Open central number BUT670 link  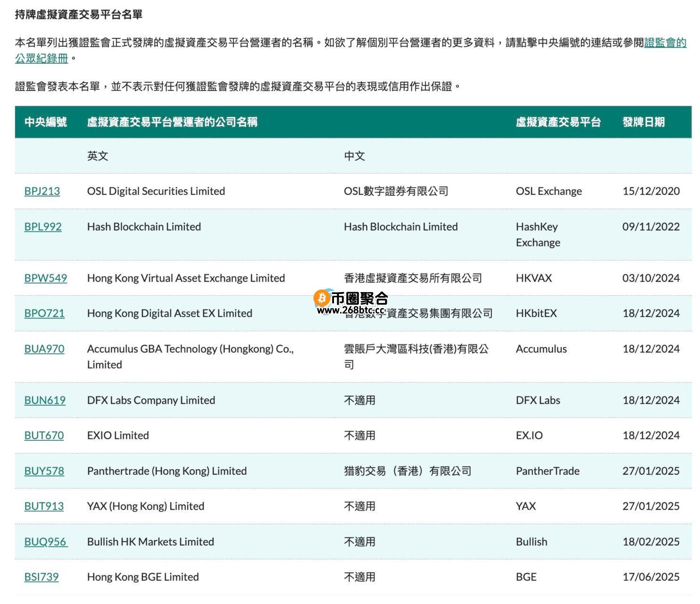(x=44, y=436)
